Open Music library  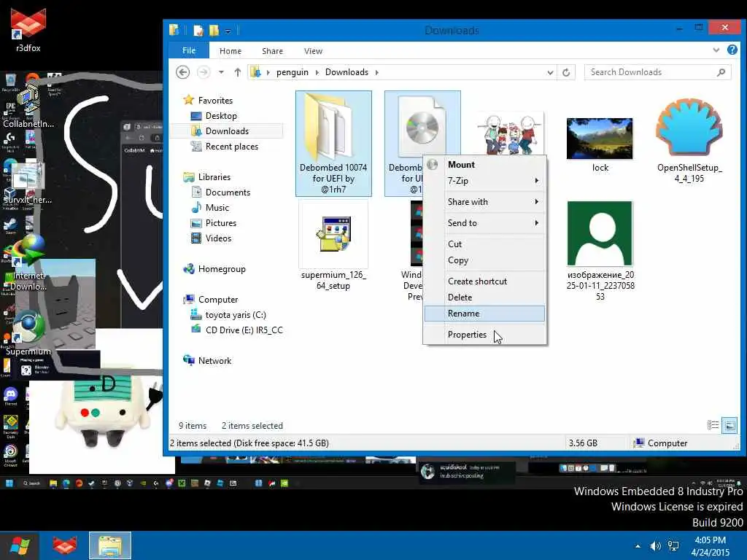(209, 208)
